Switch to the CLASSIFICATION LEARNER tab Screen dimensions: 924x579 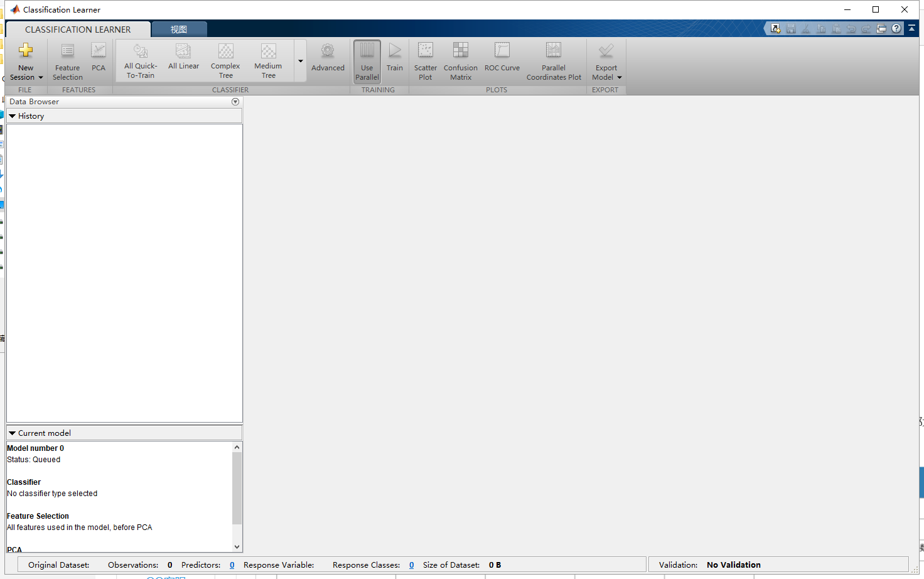pyautogui.click(x=78, y=30)
